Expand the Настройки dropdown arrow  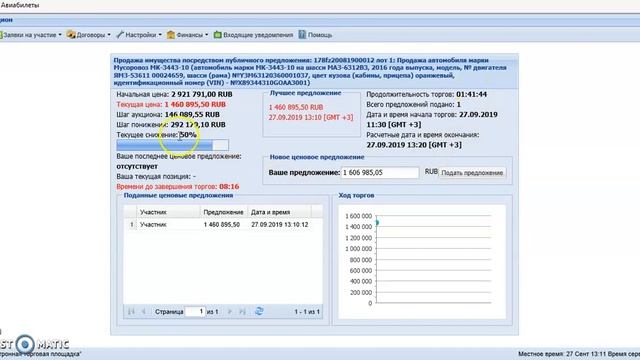coord(160,35)
